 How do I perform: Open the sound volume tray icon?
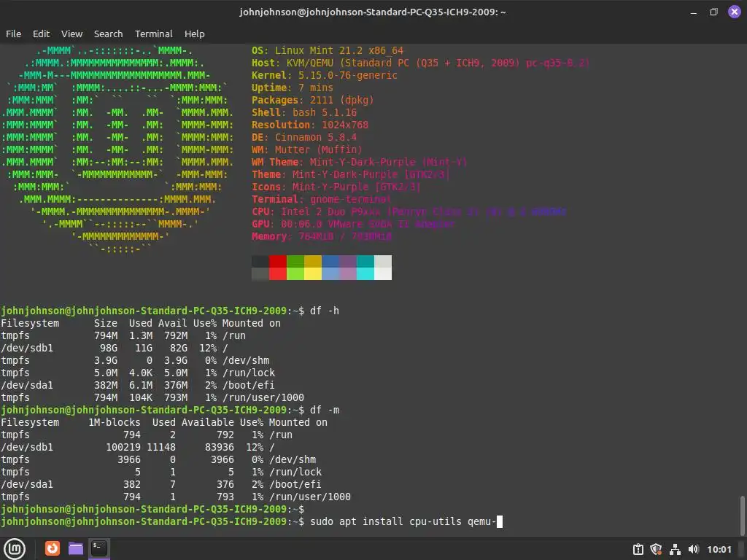tap(693, 550)
